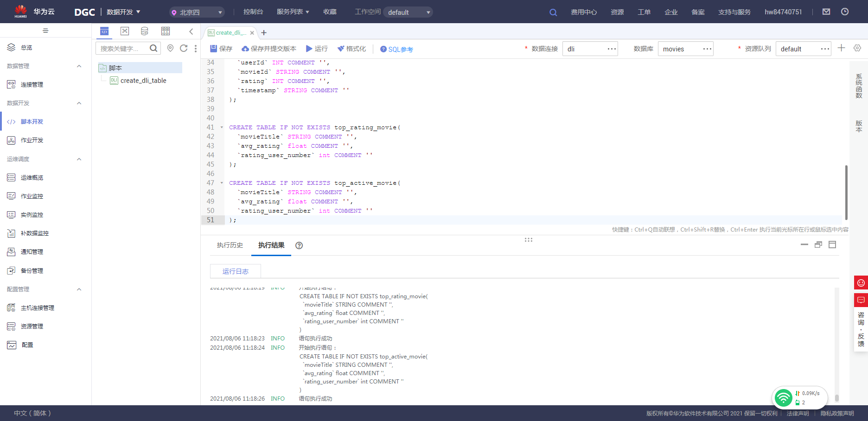Open the mail messages icon

pyautogui.click(x=826, y=12)
